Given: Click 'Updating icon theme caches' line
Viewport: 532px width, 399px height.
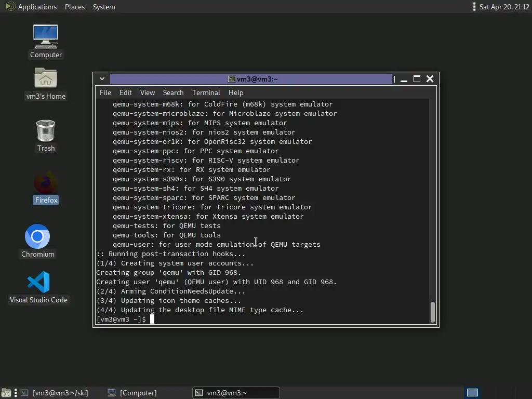Looking at the screenshot, I should coord(169,301).
